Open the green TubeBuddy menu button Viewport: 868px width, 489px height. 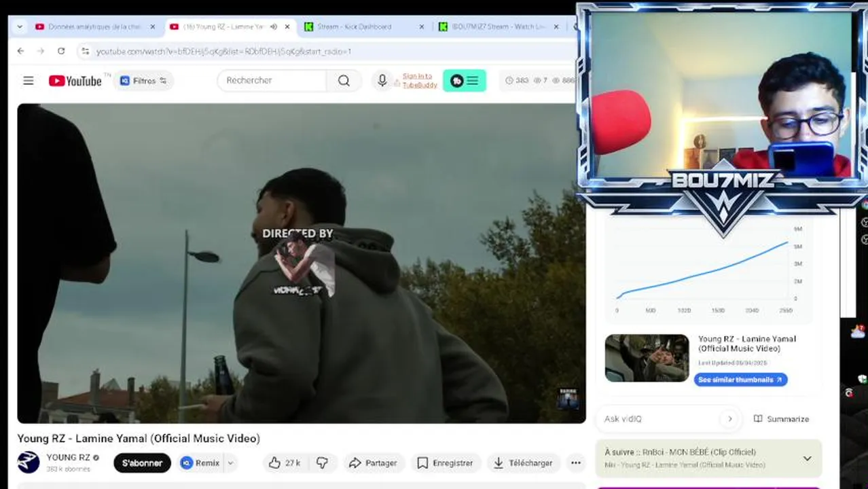(x=465, y=81)
